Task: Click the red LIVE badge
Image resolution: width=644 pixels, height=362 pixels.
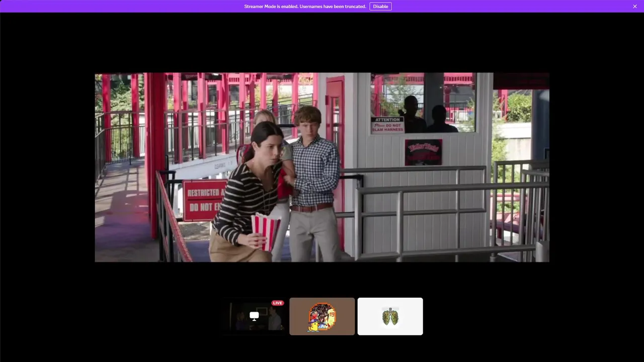Action: point(278,303)
